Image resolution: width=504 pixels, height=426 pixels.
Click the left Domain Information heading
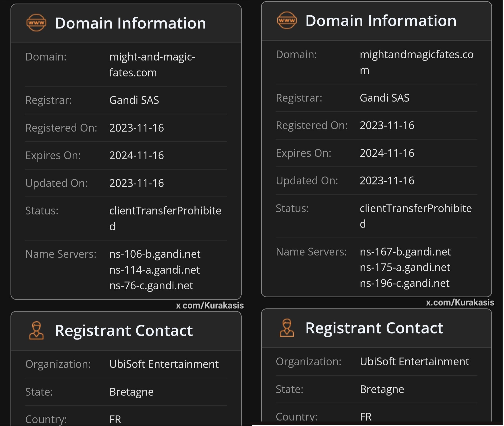point(130,23)
